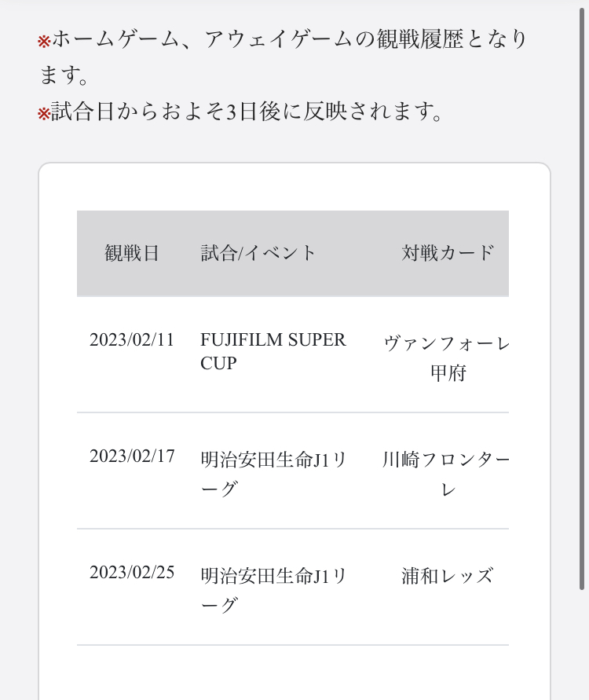Screen dimensions: 589x700
Task: Click the word ホームゲーム in the note
Action: pos(116,39)
